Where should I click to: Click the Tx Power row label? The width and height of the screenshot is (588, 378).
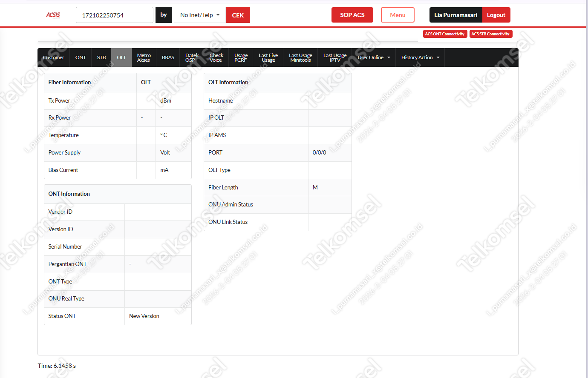(x=59, y=101)
